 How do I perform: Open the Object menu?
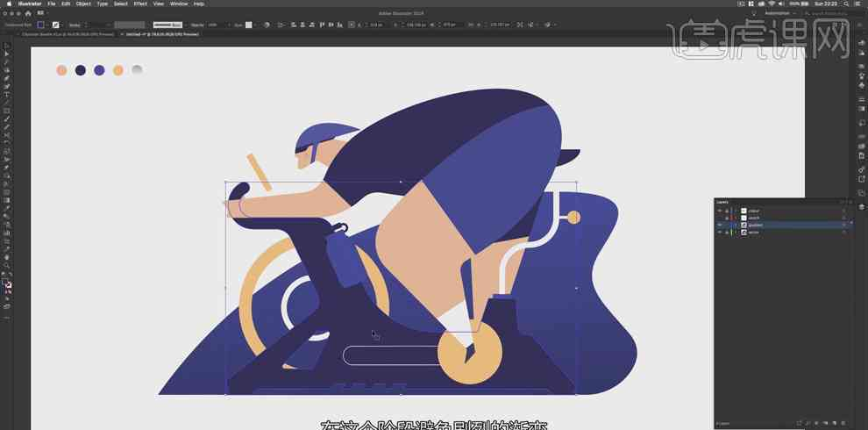82,4
